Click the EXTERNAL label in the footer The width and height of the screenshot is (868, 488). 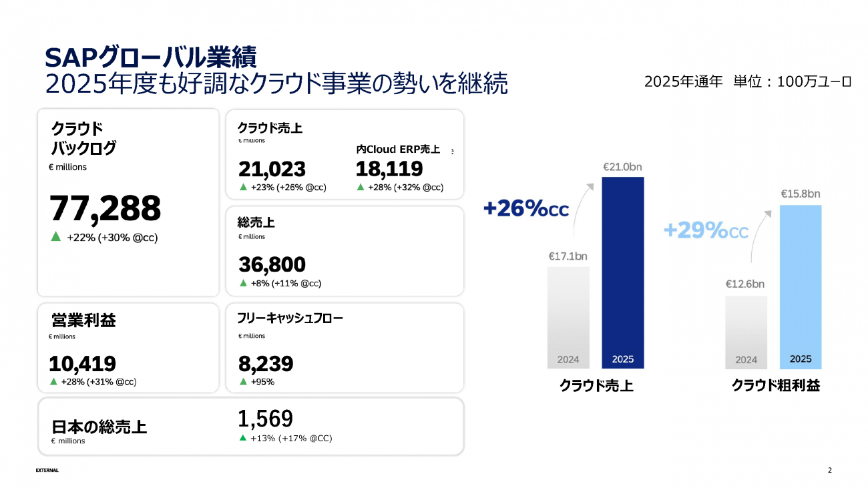[47, 471]
